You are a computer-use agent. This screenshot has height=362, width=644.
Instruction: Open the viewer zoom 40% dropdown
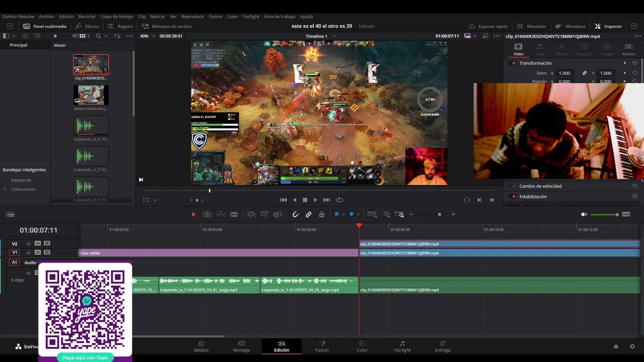pyautogui.click(x=147, y=36)
